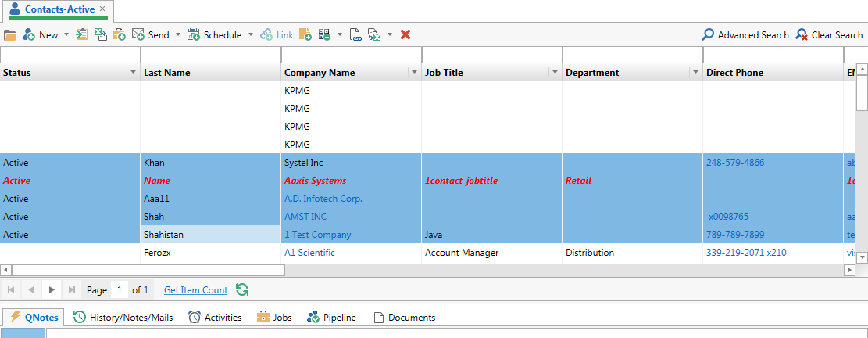Open Department column filter dropdown
The image size is (868, 338).
coord(695,73)
